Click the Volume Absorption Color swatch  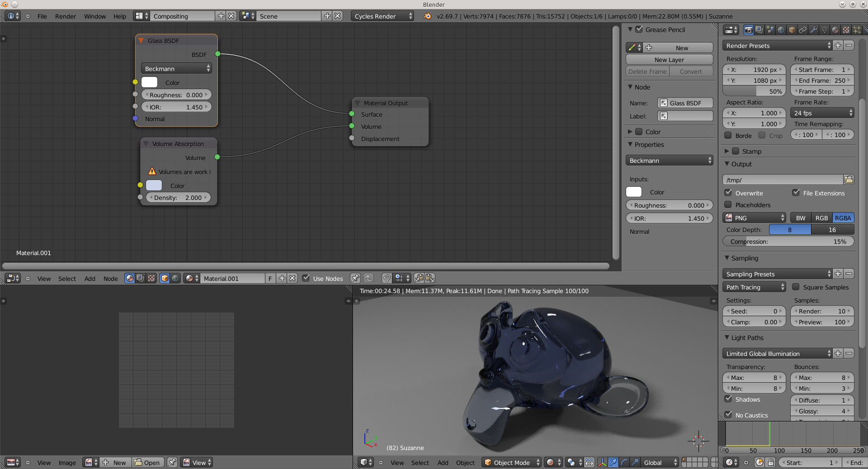(x=154, y=185)
